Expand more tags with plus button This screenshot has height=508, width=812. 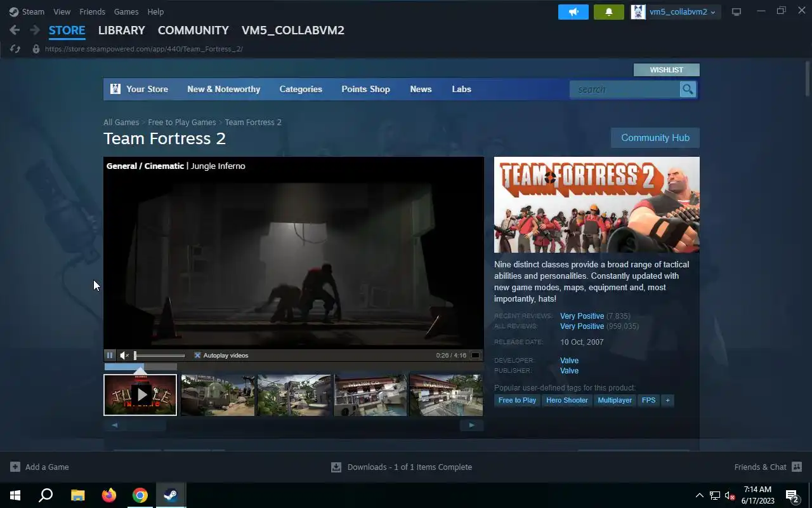(667, 401)
